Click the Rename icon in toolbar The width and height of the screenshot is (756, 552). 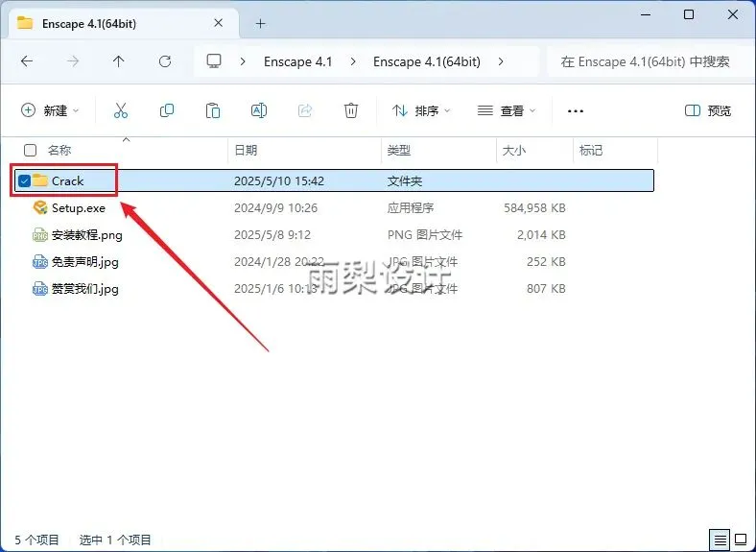(259, 110)
